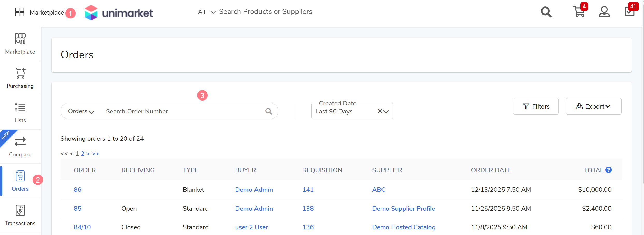The image size is (644, 235).
Task: Open Purchasing in the sidebar
Action: [x=20, y=78]
